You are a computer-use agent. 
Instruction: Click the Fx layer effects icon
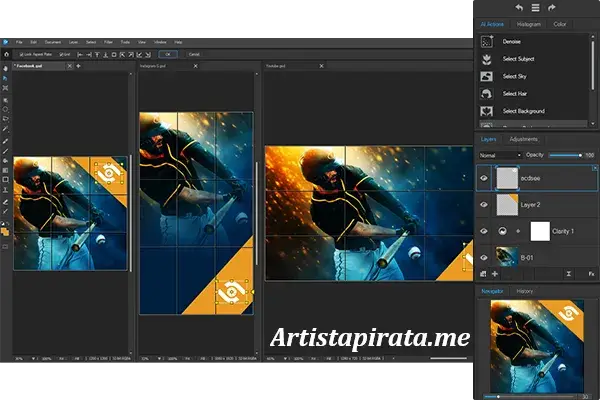pyautogui.click(x=591, y=274)
